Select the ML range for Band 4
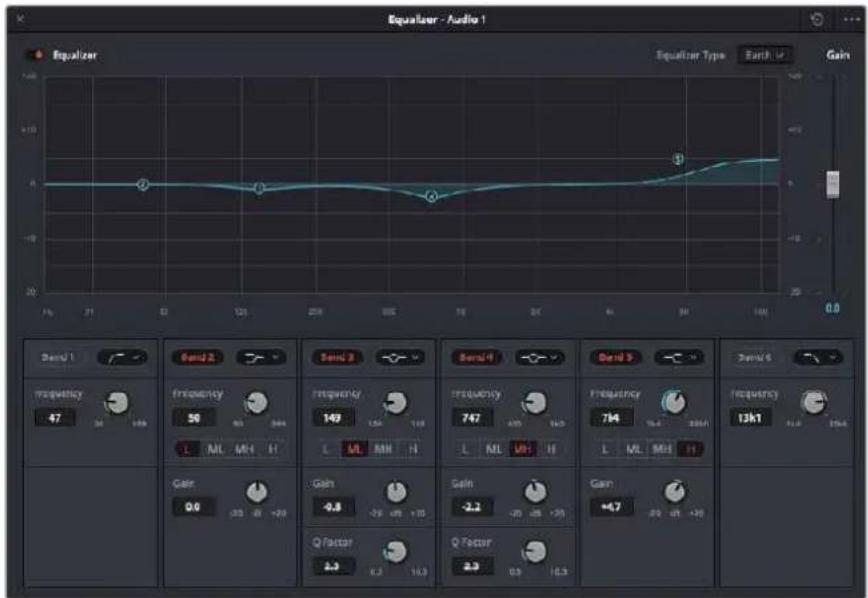The image size is (868, 598). tap(494, 449)
